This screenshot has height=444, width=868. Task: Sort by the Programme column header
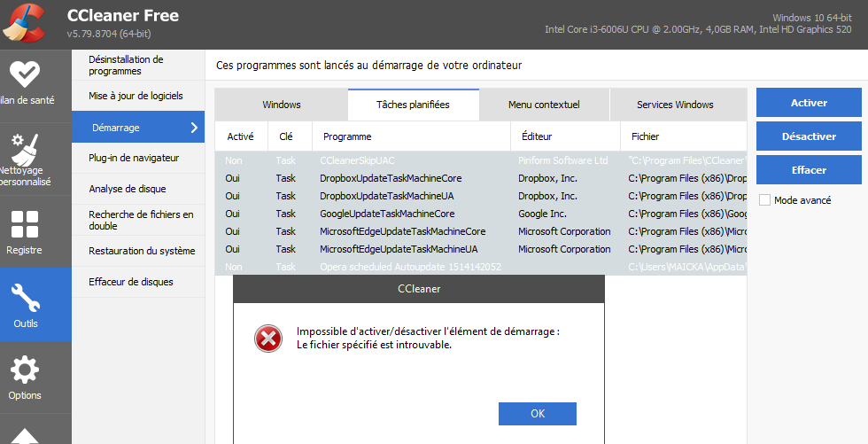(411, 136)
